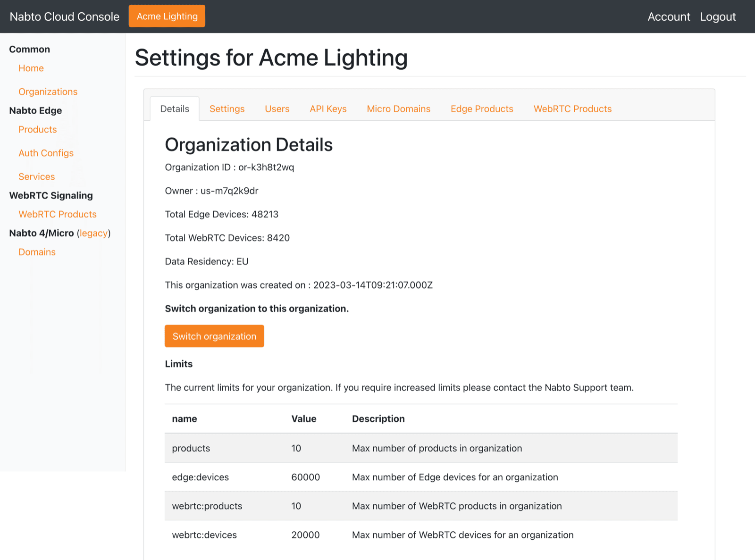Open the Acme Lighting organization button

167,16
